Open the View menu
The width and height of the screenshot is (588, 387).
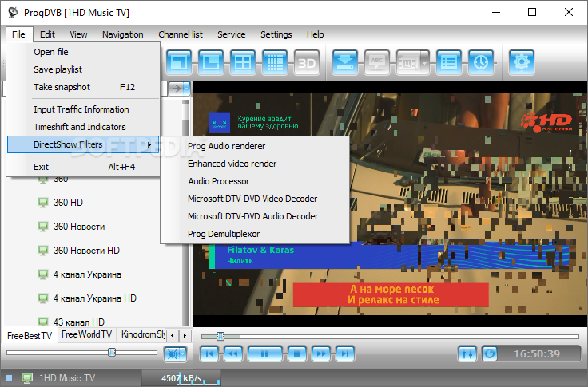pos(78,34)
